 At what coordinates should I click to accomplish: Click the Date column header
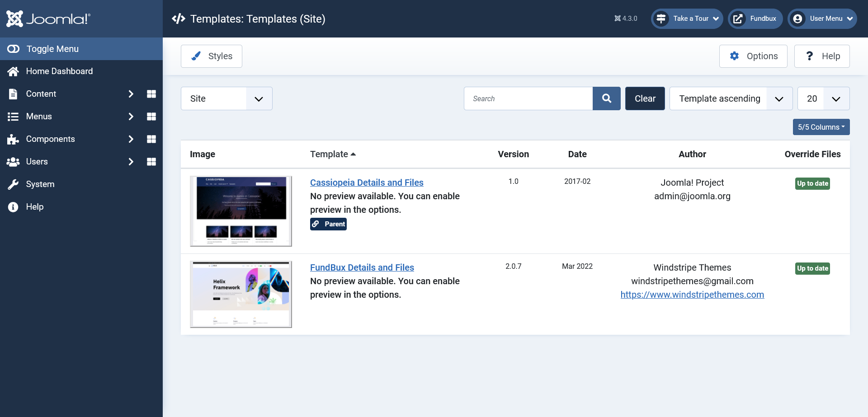tap(577, 154)
